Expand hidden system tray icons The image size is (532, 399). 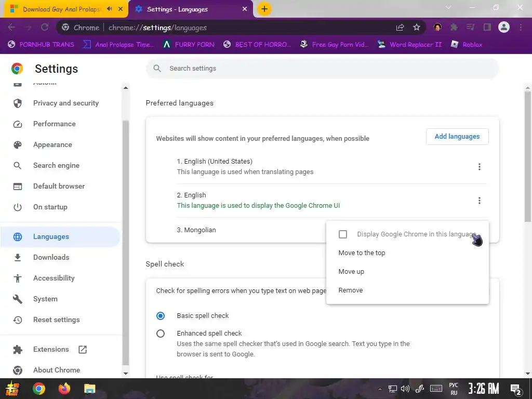pos(380,389)
